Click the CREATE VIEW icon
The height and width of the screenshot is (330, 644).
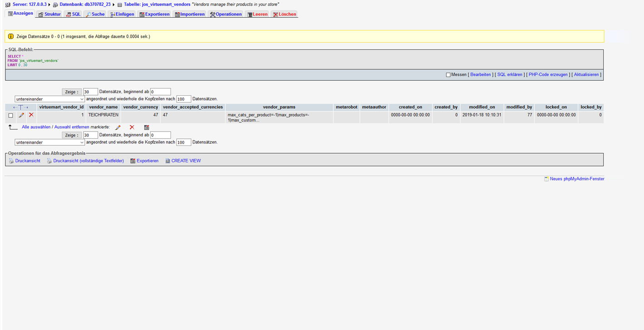[x=168, y=161]
